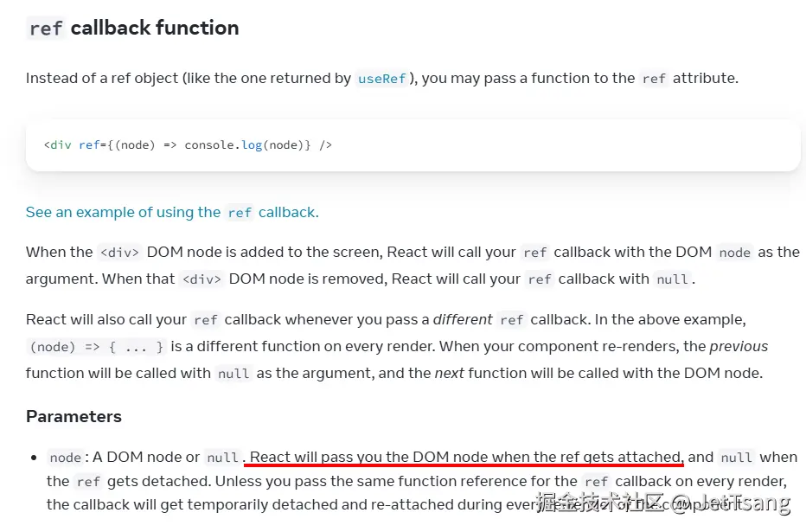
Task: Click the node parameter name in the bullet list
Action: (x=65, y=458)
